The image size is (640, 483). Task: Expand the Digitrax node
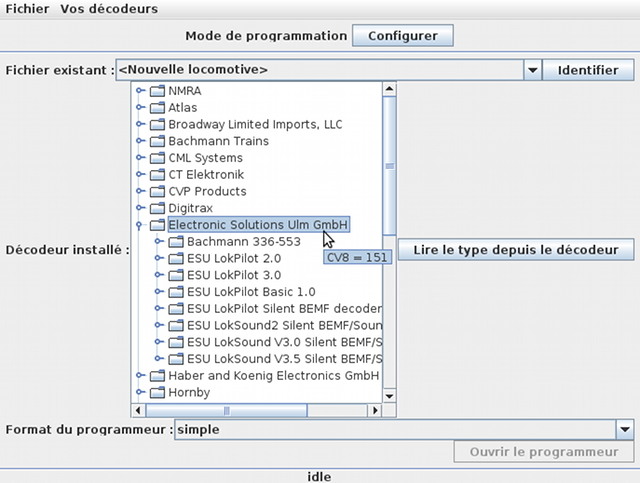click(140, 208)
